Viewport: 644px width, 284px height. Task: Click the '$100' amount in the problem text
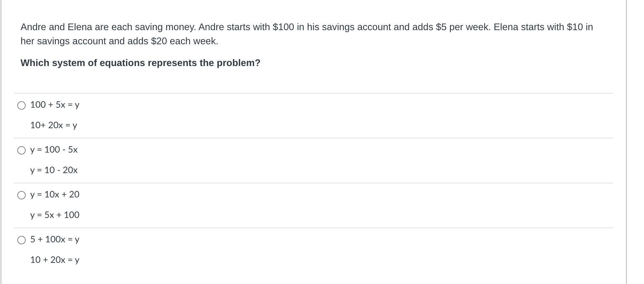(x=283, y=27)
